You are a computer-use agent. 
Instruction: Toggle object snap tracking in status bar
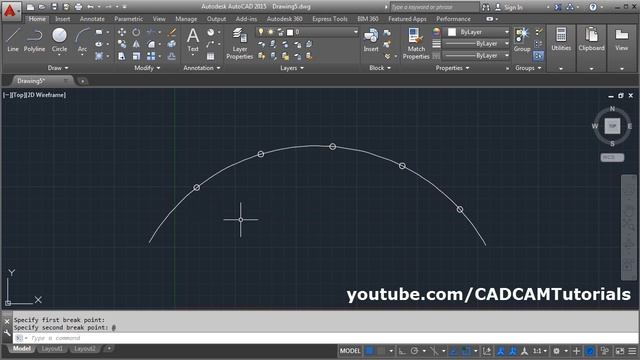point(453,351)
